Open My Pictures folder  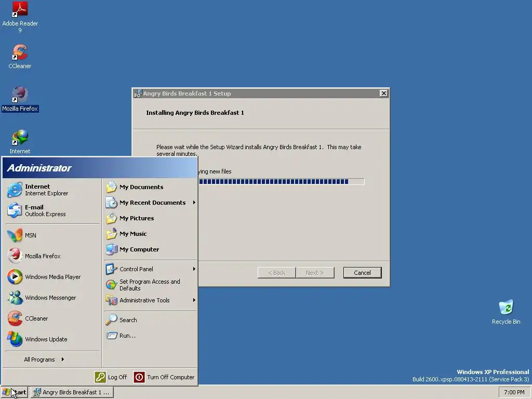click(150, 218)
